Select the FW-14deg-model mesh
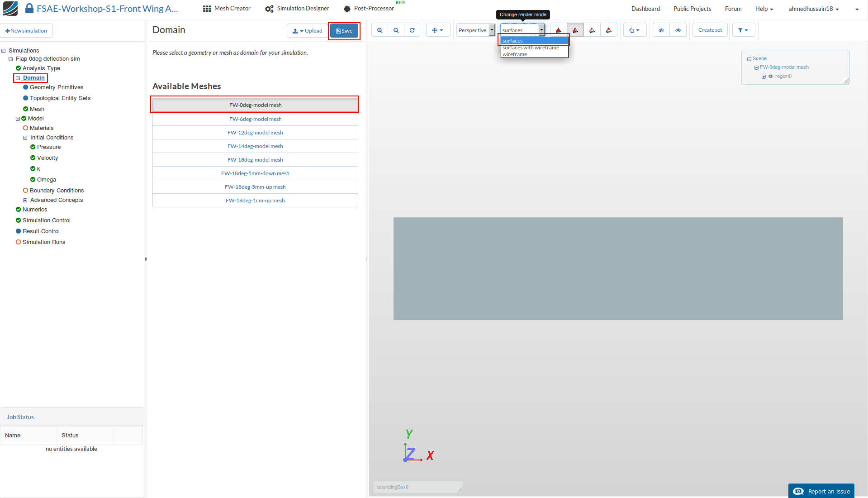Screen dimensions: 868x498 [x=255, y=146]
